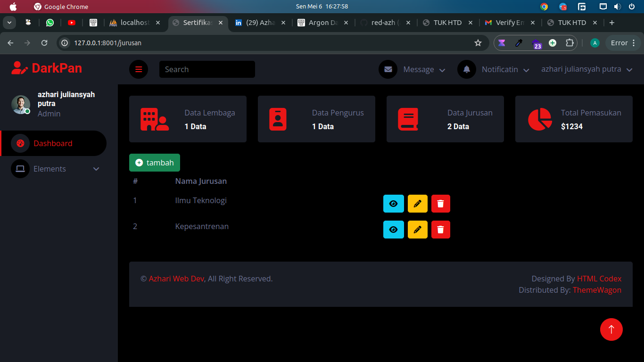Click the power icon in top bar
This screenshot has width=644, height=362.
pyautogui.click(x=632, y=7)
